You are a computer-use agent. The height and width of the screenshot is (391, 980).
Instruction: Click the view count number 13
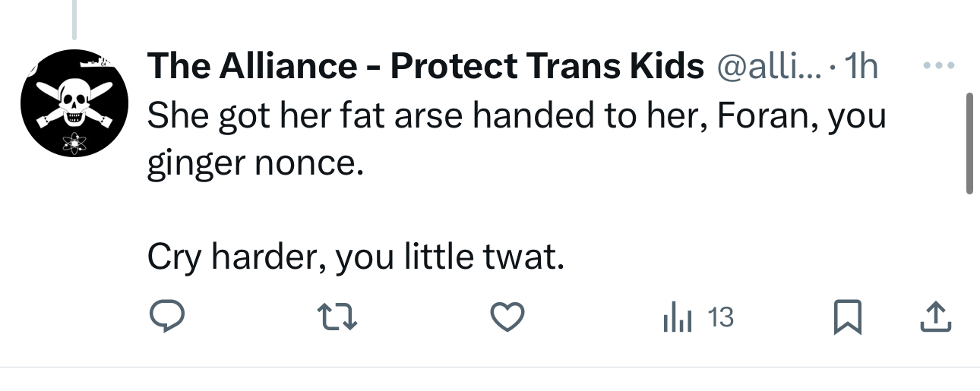(721, 317)
